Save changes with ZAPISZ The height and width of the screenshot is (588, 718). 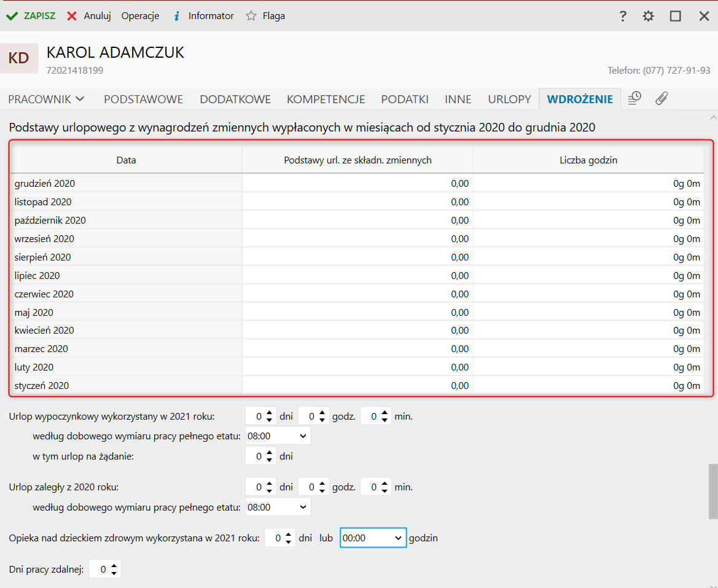pyautogui.click(x=31, y=16)
